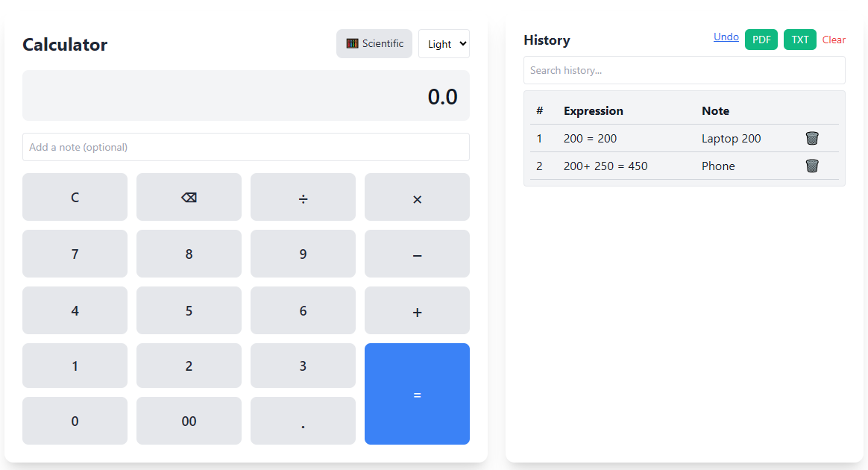868x470 pixels.
Task: Clear all history entries
Action: click(x=834, y=40)
